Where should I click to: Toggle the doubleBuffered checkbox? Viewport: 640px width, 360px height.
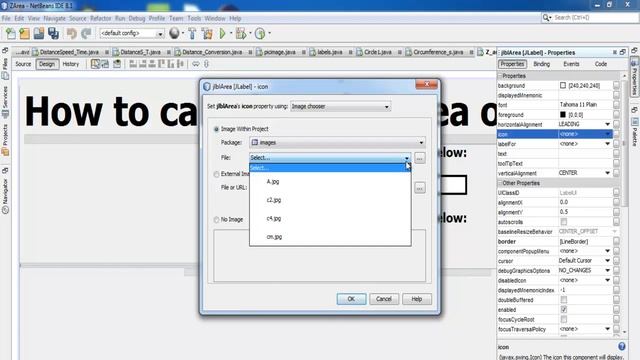564,300
